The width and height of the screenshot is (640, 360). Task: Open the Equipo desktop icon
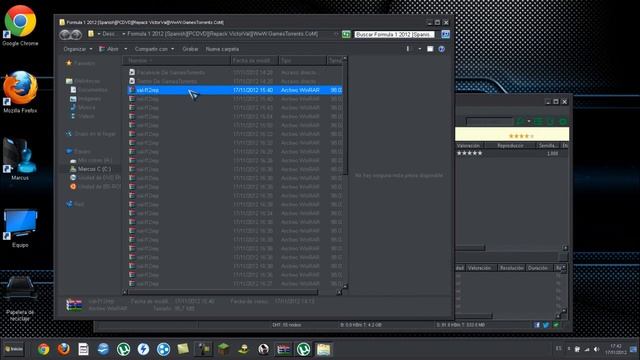tap(20, 227)
